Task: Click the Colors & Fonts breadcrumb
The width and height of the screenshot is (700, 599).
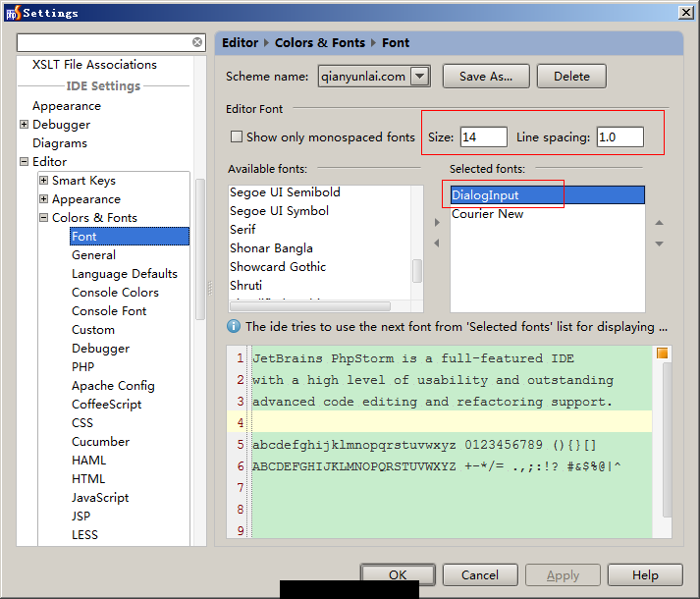Action: coord(320,43)
